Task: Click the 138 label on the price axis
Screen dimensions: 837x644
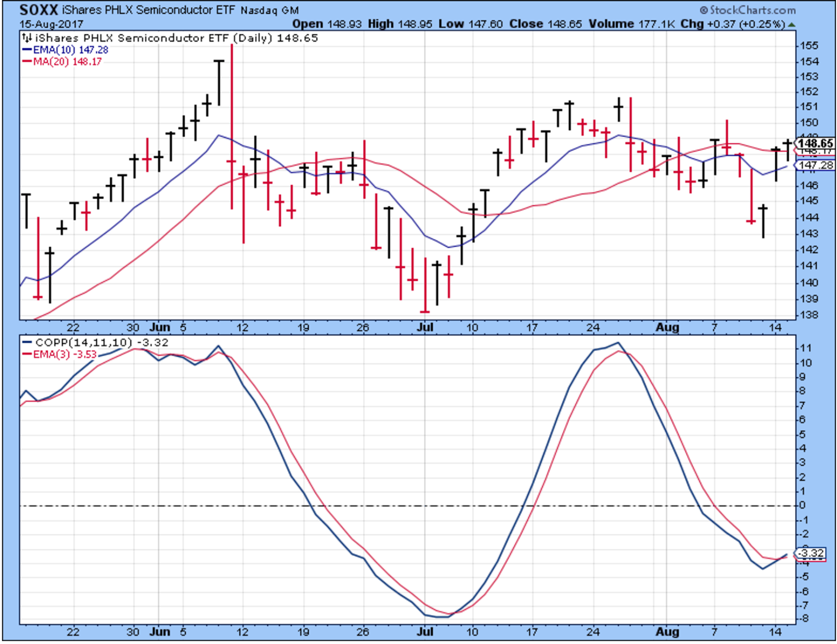Action: pyautogui.click(x=808, y=315)
